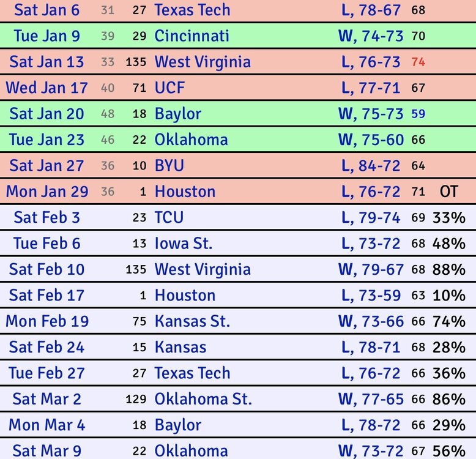476x459 pixels.
Task: Open the Kansas St. team link
Action: (192, 321)
